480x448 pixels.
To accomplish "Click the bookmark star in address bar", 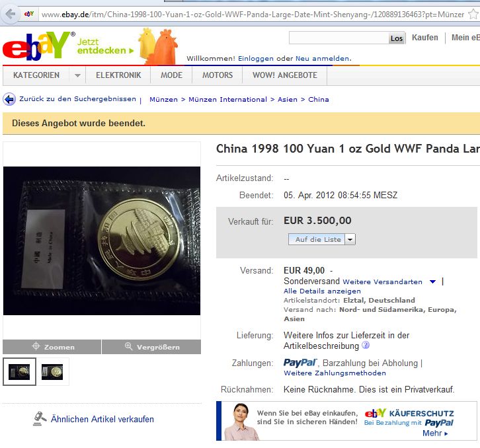I will pos(473,14).
